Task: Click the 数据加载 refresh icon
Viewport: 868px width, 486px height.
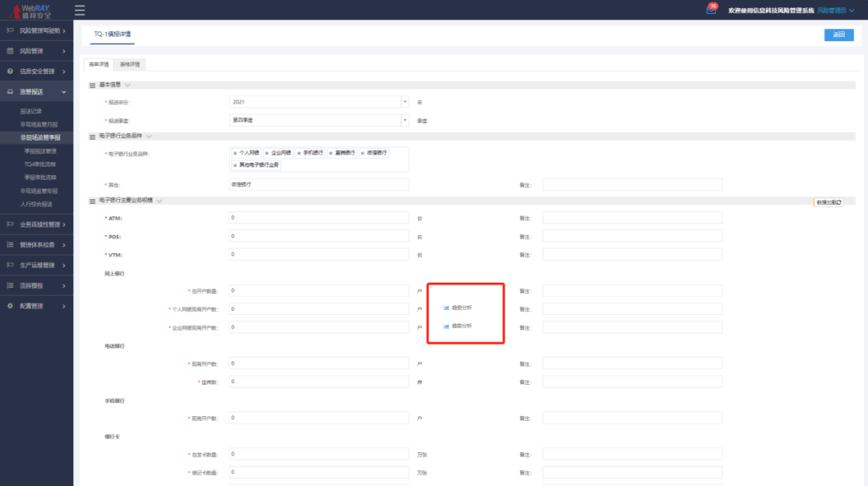Action: pyautogui.click(x=839, y=202)
